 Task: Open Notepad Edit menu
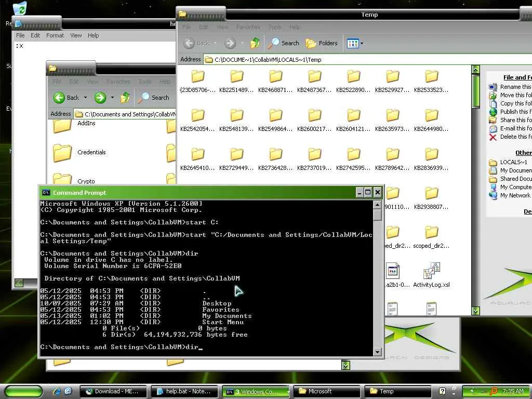click(35, 35)
